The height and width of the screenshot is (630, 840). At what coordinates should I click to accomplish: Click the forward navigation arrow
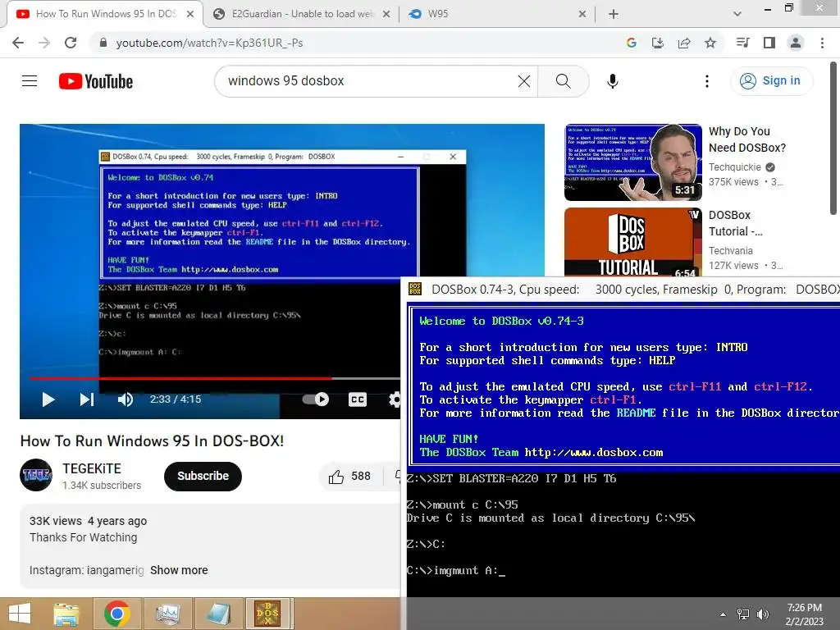(44, 43)
